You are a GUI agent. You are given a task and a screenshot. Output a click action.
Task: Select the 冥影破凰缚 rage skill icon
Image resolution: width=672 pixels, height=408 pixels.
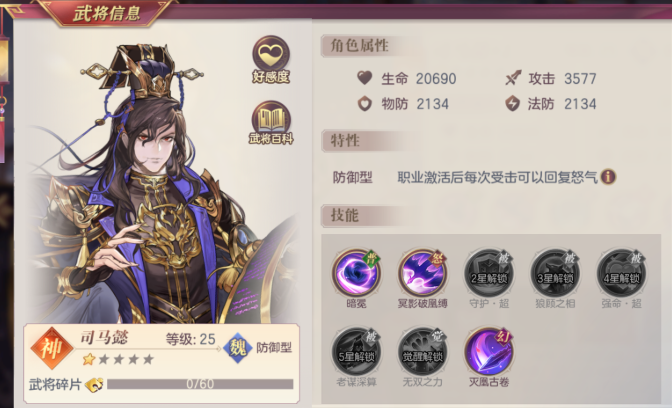[x=422, y=273]
